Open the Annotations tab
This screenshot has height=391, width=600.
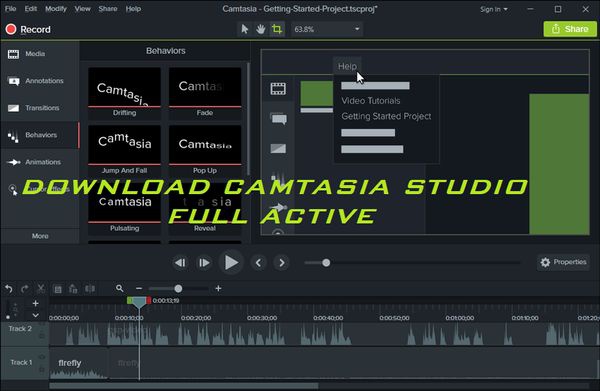pyautogui.click(x=40, y=81)
